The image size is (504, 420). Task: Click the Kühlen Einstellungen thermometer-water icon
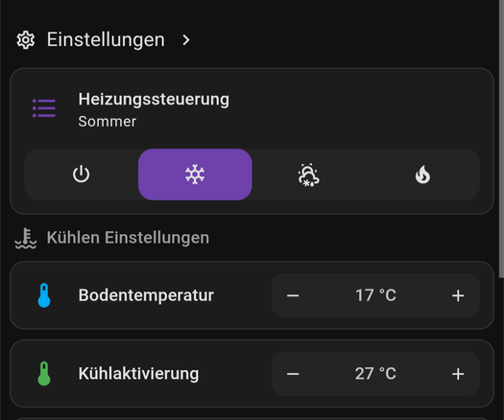click(26, 238)
